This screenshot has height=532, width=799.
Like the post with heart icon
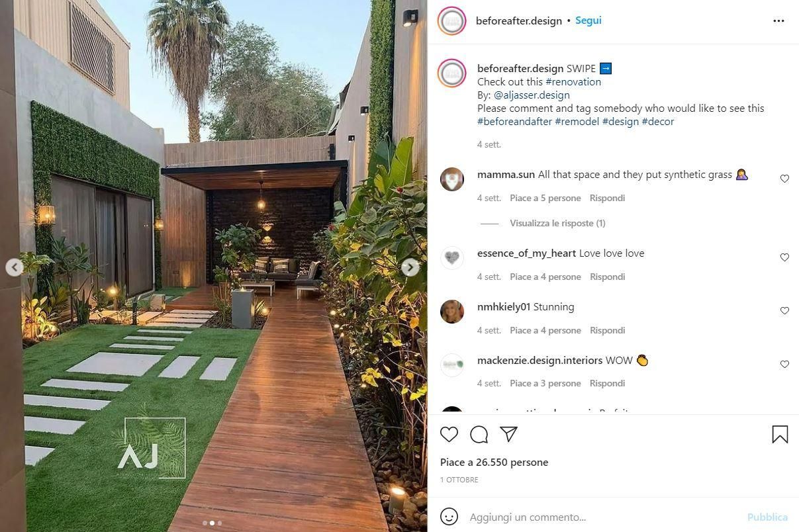click(x=449, y=434)
